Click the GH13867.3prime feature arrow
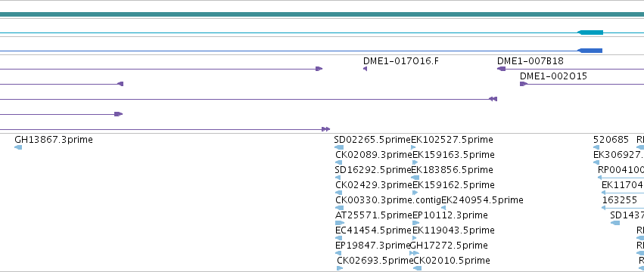Screen dimensions: 644x272 coord(18,147)
